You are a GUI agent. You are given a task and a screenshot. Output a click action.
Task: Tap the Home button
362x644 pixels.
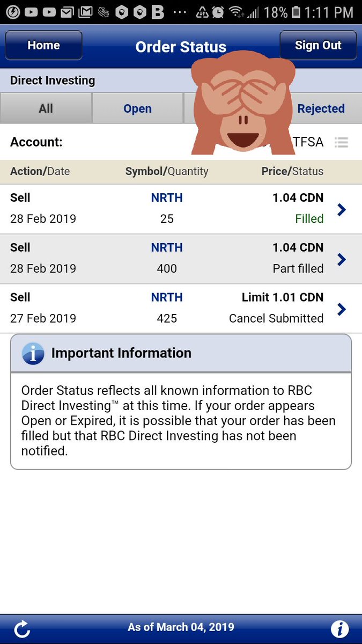tap(43, 45)
